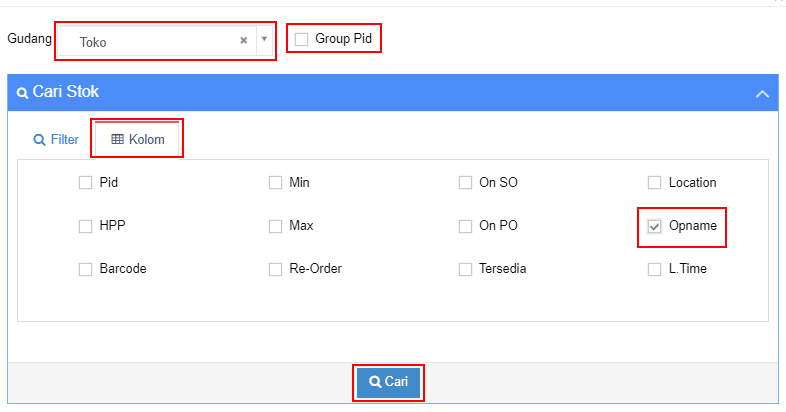This screenshot has width=786, height=412.
Task: Select the Kolom tab
Action: tap(137, 139)
